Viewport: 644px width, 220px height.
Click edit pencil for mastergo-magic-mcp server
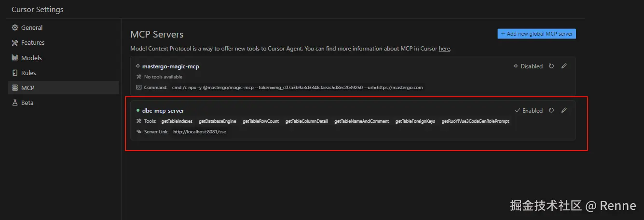click(564, 66)
